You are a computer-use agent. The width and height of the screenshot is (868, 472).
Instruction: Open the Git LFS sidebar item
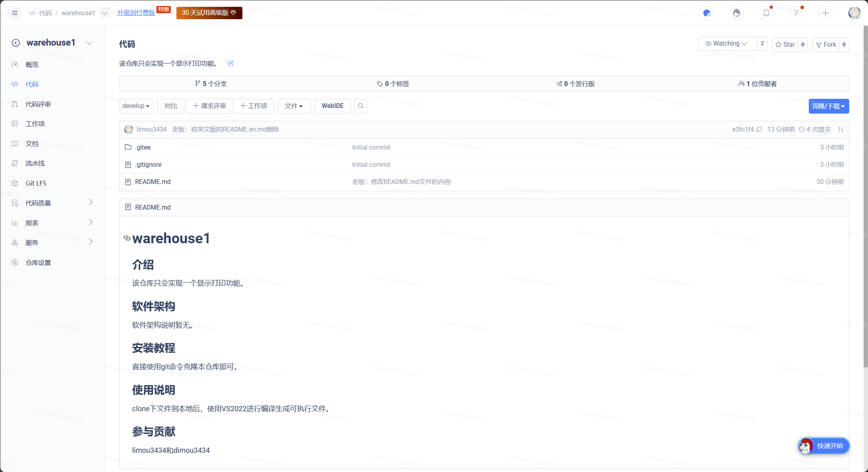[x=36, y=183]
